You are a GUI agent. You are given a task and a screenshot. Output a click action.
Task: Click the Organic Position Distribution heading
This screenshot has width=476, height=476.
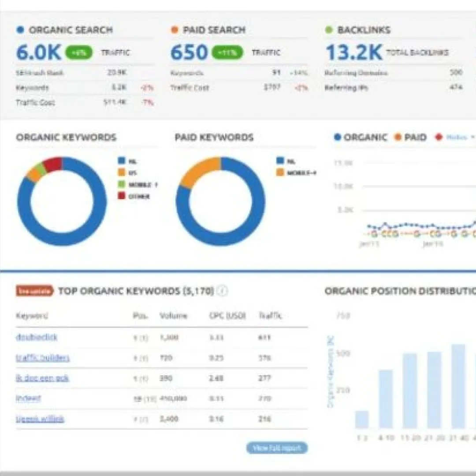[x=400, y=291]
